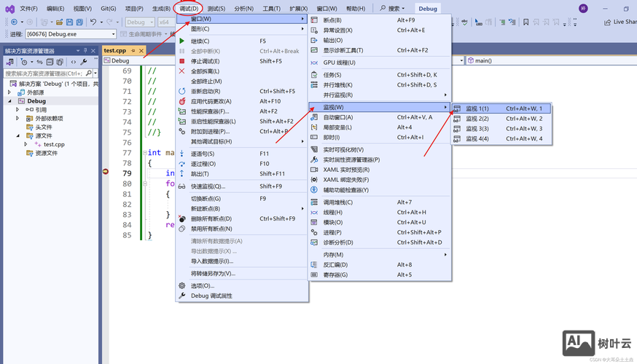This screenshot has width=637, height=364.
Task: Click the Disassembly (反汇编) icon
Action: (x=314, y=264)
